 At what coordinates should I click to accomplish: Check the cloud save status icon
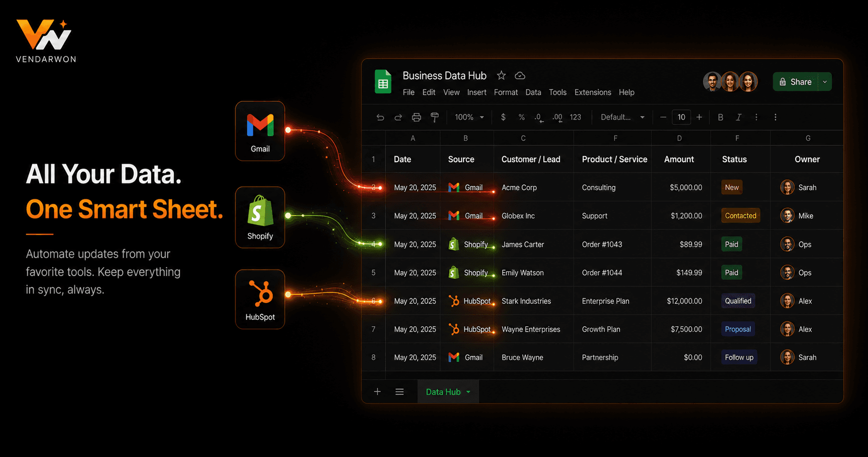[520, 75]
